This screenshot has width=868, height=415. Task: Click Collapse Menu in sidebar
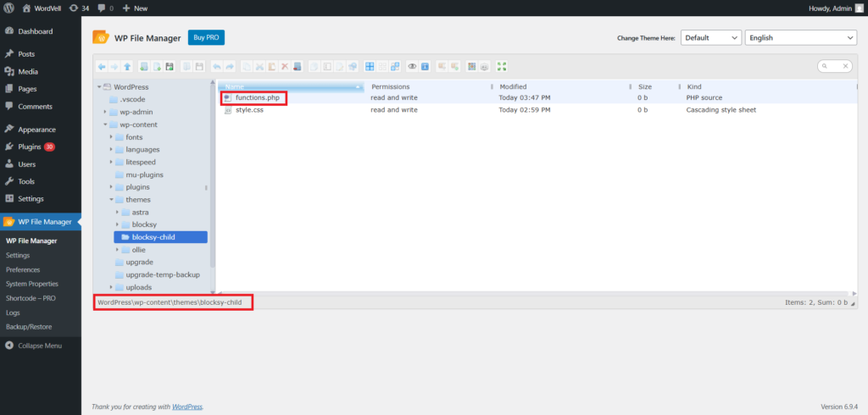(x=40, y=346)
